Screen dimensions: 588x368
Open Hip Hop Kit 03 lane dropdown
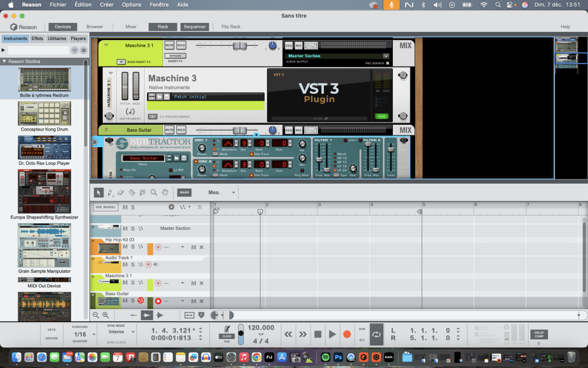tap(182, 247)
